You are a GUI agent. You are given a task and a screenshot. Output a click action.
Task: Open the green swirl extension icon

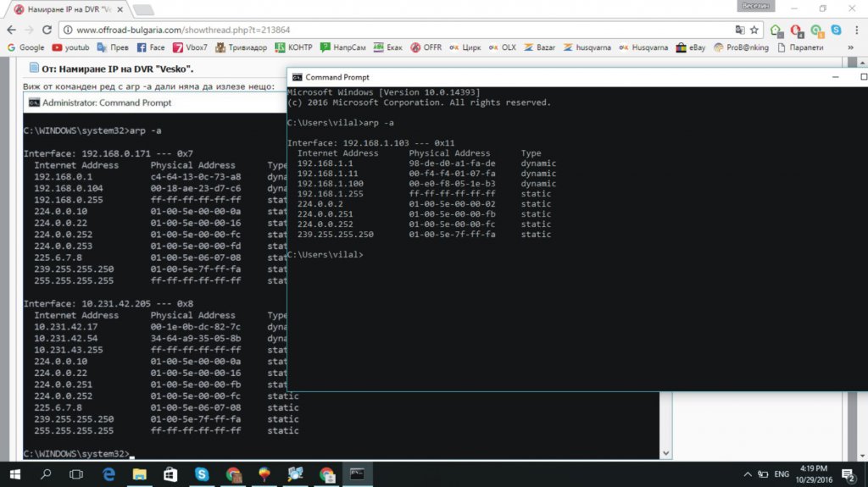click(816, 30)
